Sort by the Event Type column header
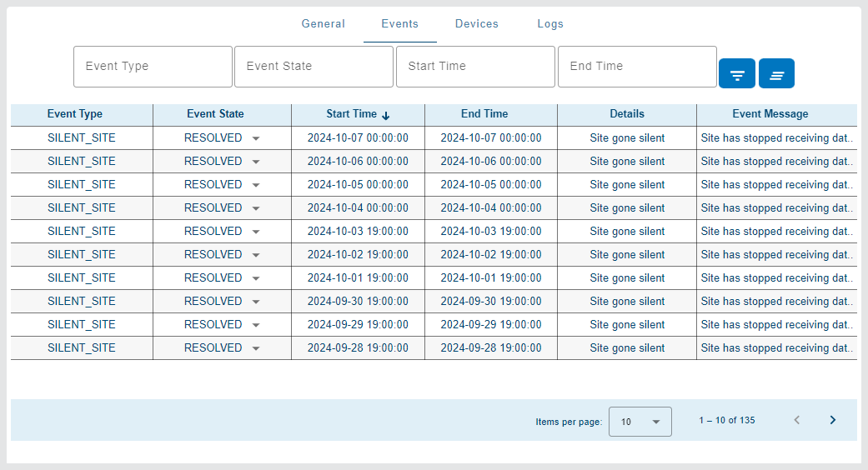Viewport: 868px width, 470px height. (75, 114)
